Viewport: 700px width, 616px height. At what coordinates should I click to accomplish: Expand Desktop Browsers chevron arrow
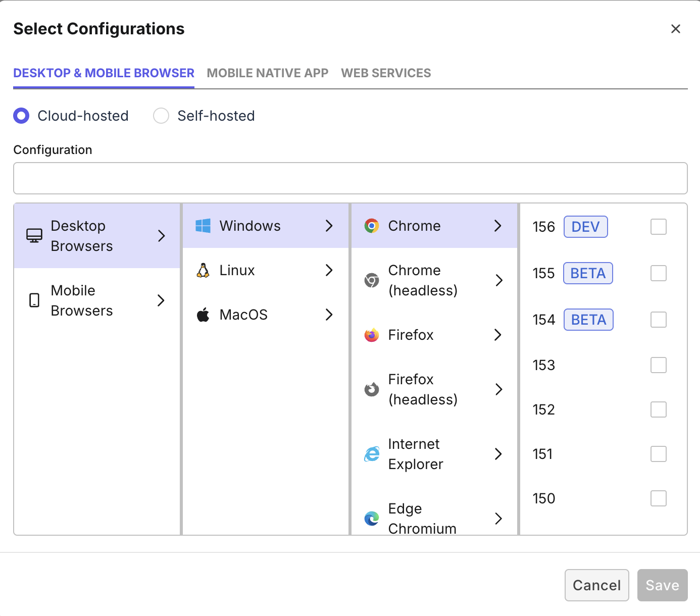point(162,236)
